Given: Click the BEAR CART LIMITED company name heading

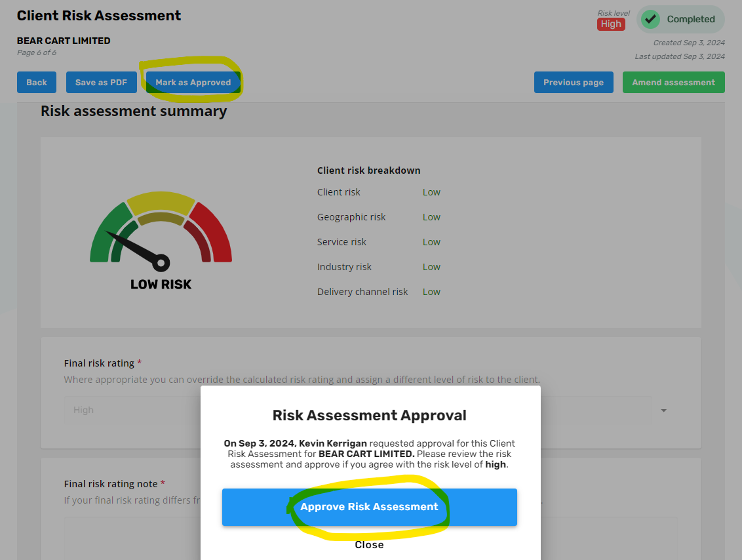Looking at the screenshot, I should [64, 41].
